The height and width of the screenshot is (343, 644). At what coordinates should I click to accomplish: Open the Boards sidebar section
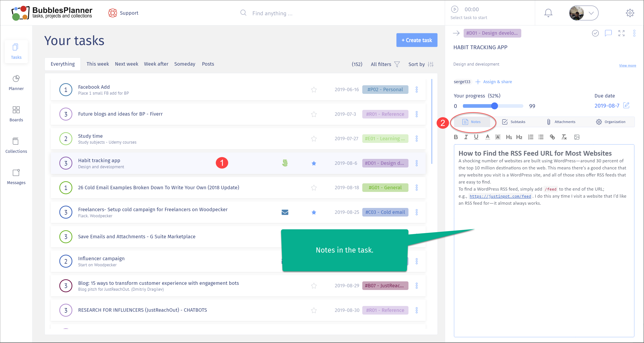[16, 114]
